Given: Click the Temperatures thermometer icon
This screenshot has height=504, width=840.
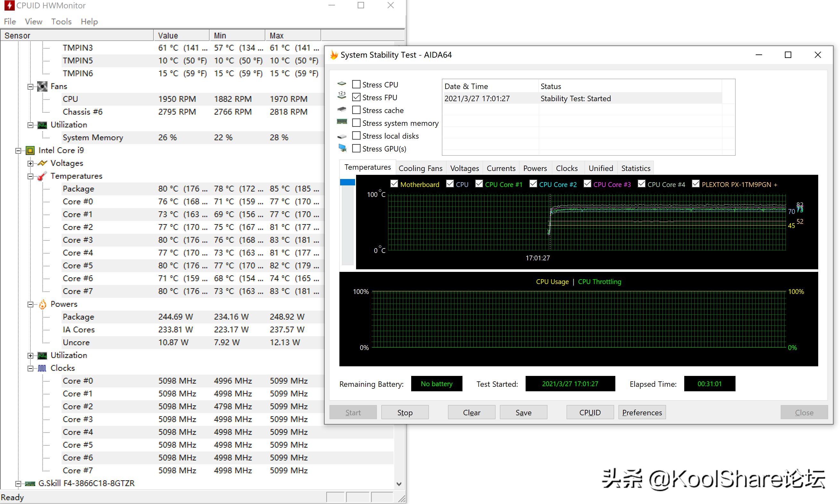Looking at the screenshot, I should (42, 176).
